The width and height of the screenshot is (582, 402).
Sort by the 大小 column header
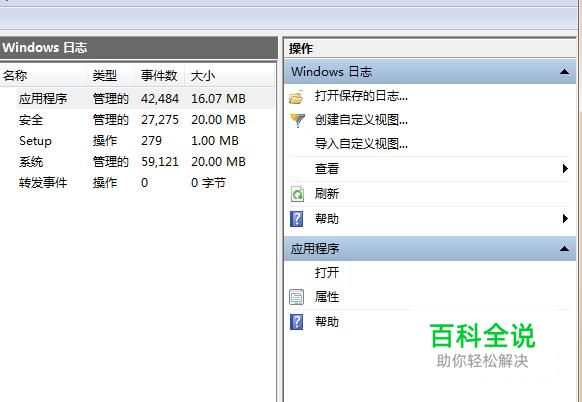[229, 76]
